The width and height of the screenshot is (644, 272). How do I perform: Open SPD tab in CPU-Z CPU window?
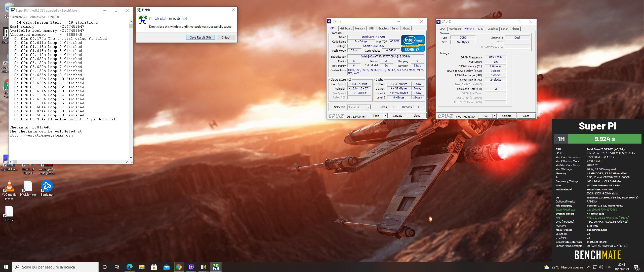[x=372, y=28]
